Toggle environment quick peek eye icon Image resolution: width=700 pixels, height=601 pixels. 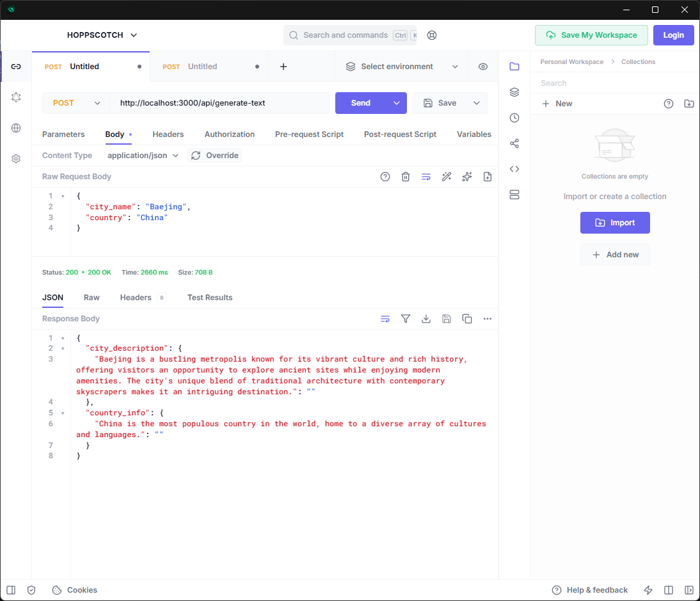point(483,67)
